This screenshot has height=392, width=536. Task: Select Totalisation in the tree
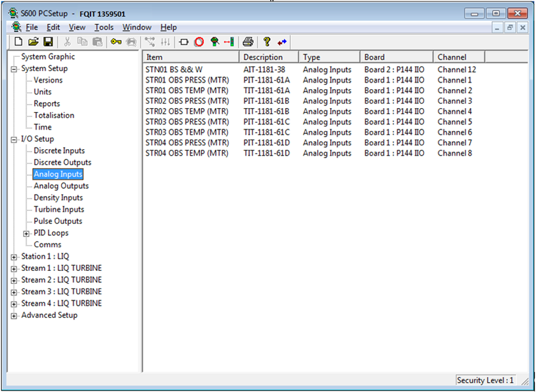(x=54, y=115)
